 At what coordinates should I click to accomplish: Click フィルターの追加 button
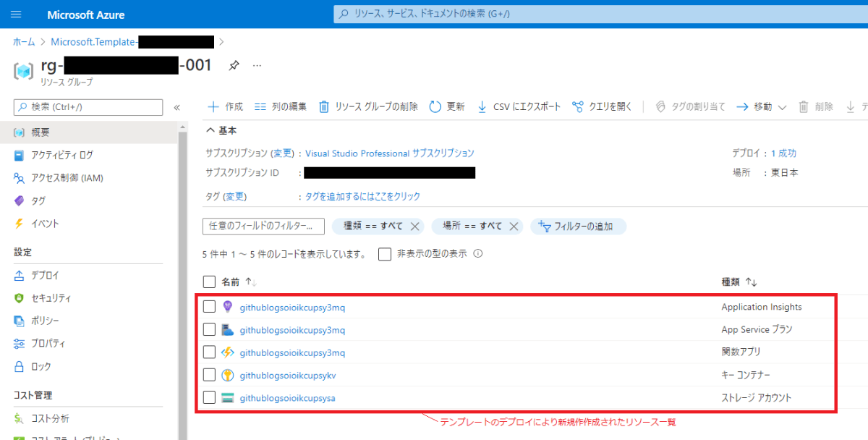tap(578, 226)
